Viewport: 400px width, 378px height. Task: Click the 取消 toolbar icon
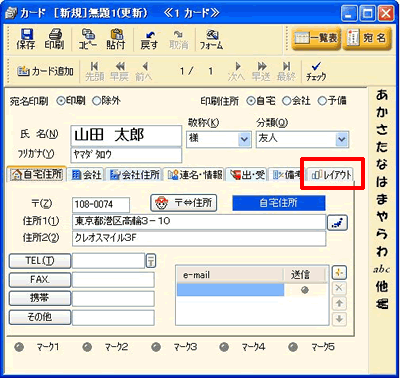click(x=179, y=39)
